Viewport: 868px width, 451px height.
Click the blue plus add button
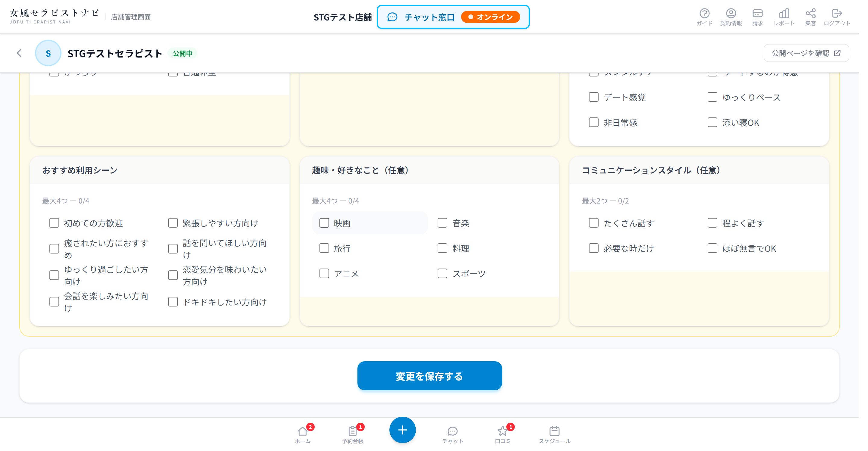click(x=407, y=434)
